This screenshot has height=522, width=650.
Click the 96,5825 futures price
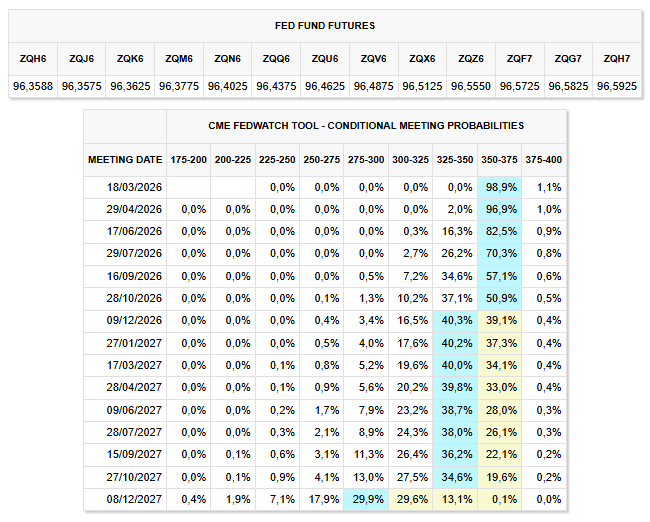[568, 86]
